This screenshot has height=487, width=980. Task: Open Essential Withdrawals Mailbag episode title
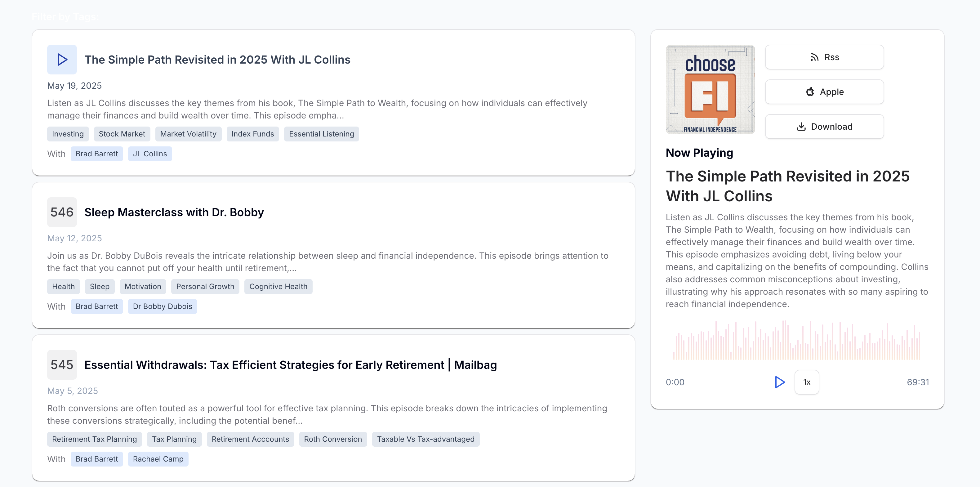[290, 365]
